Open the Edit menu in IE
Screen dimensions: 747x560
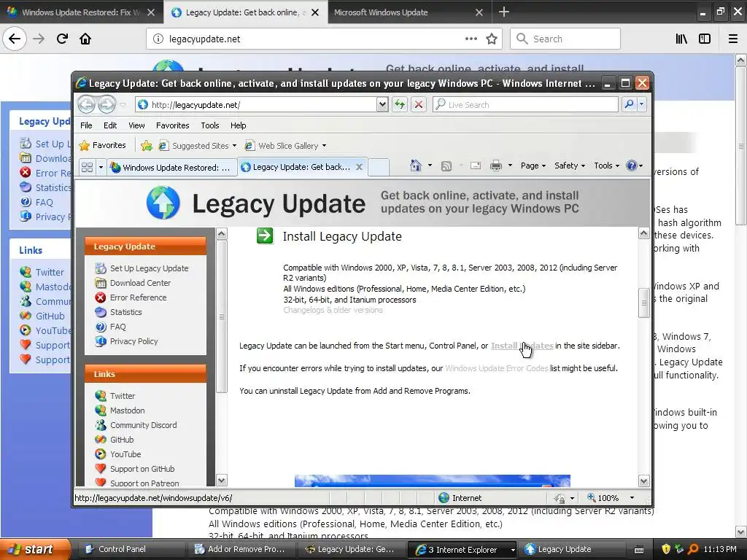tap(110, 125)
